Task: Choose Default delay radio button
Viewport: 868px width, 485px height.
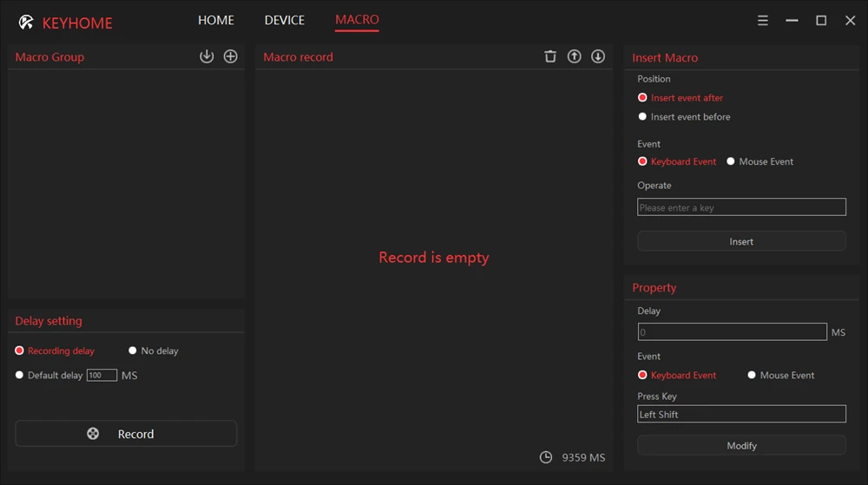Action: pos(19,375)
